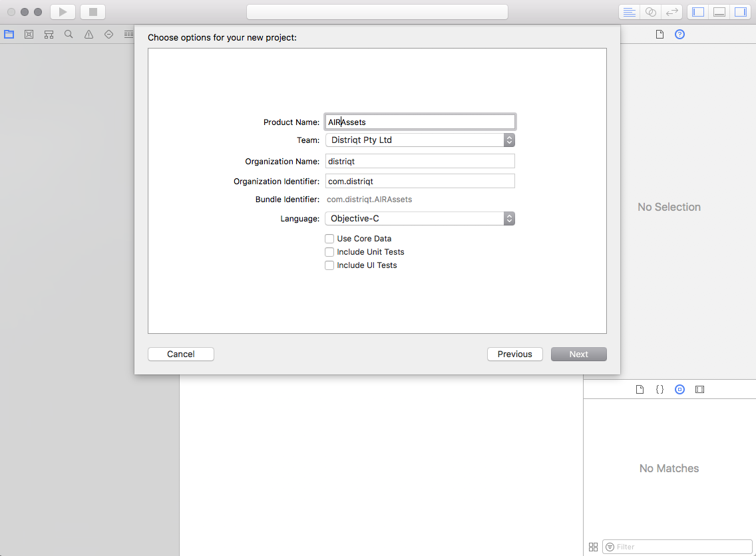Open the Find navigator magnifier icon
The width and height of the screenshot is (756, 556).
click(69, 34)
